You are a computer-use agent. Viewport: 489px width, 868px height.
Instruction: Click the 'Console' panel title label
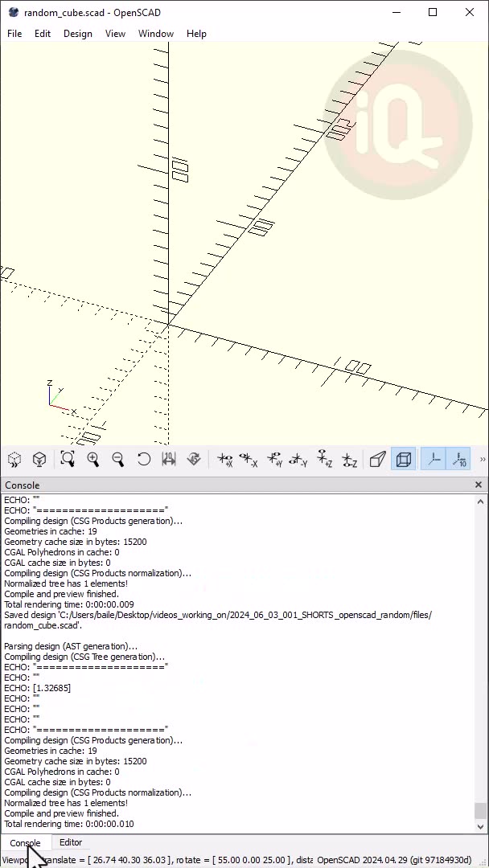[23, 485]
